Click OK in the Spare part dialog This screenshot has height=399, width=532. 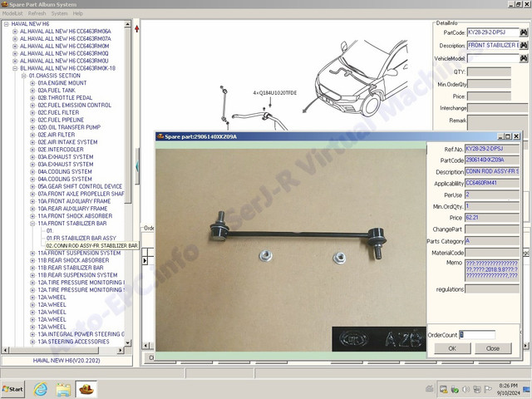click(452, 348)
